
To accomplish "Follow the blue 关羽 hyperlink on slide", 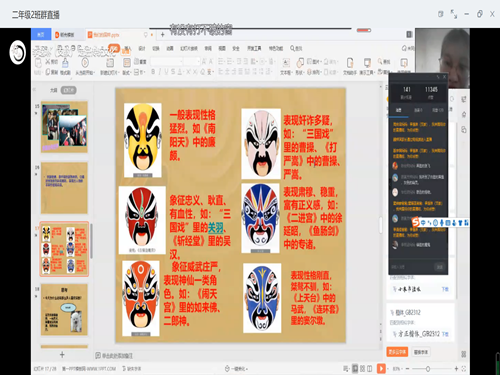I will 215,228.
